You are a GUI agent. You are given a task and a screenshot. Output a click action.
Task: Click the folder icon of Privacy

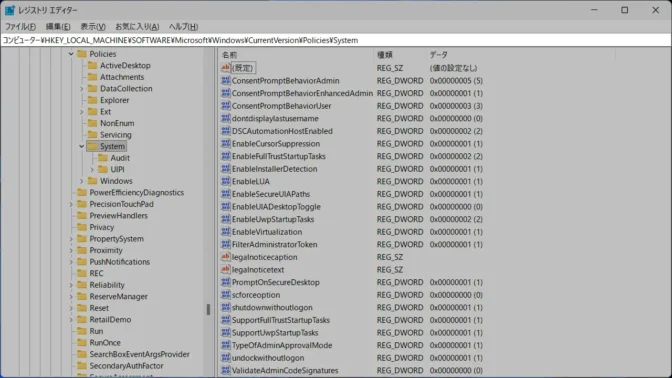(x=82, y=227)
